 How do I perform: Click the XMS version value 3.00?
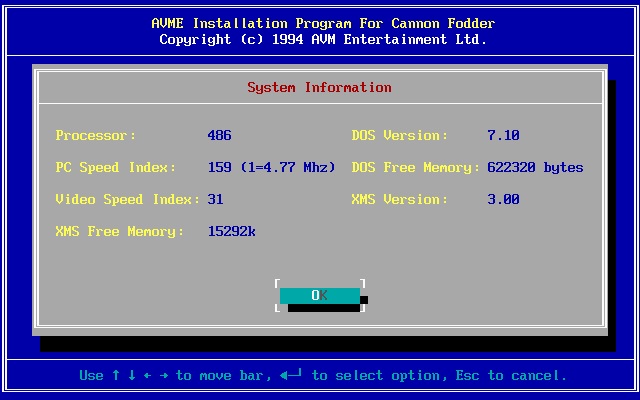point(503,199)
